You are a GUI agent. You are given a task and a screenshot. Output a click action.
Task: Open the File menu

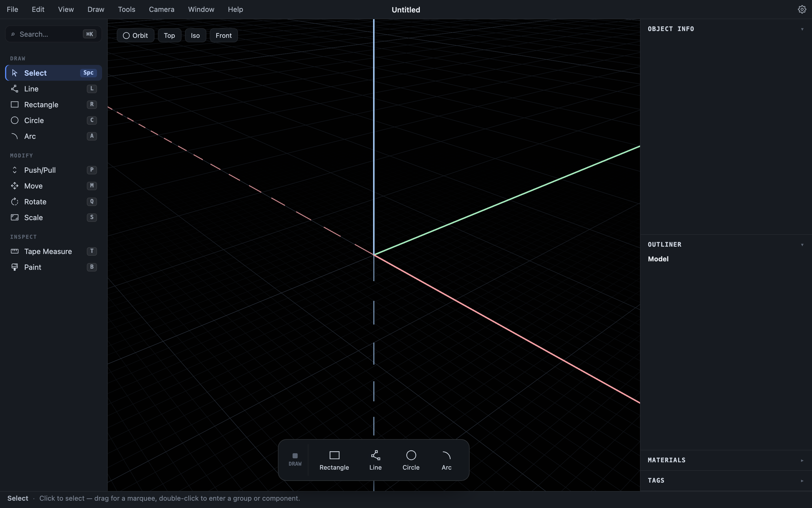12,9
